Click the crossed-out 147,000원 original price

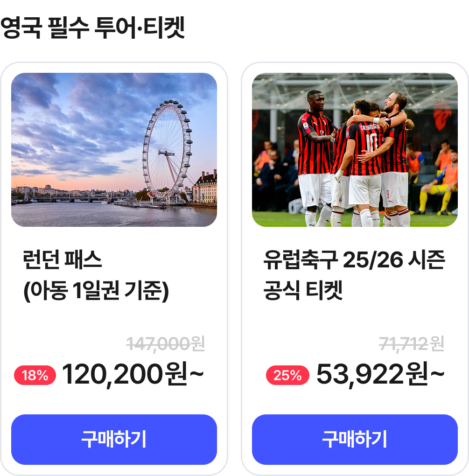coord(166,344)
